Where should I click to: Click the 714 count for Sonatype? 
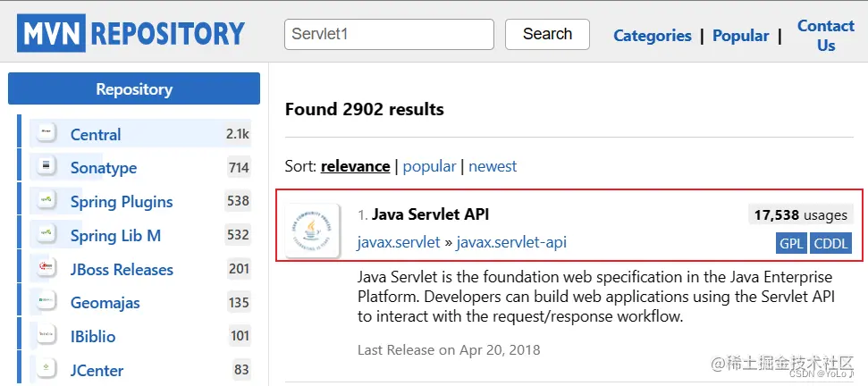point(239,168)
